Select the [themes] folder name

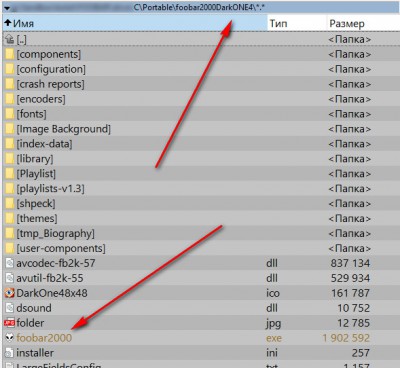(x=37, y=219)
